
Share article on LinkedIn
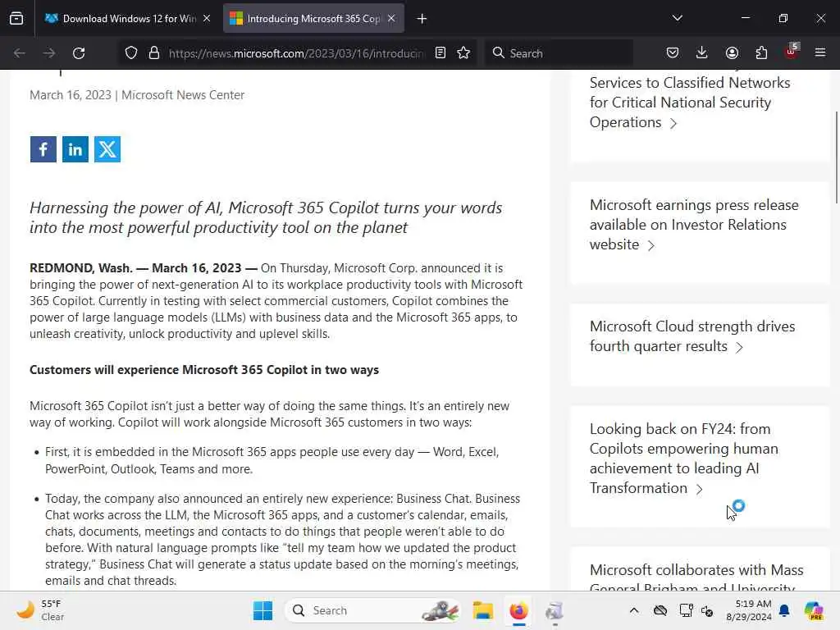tap(75, 149)
